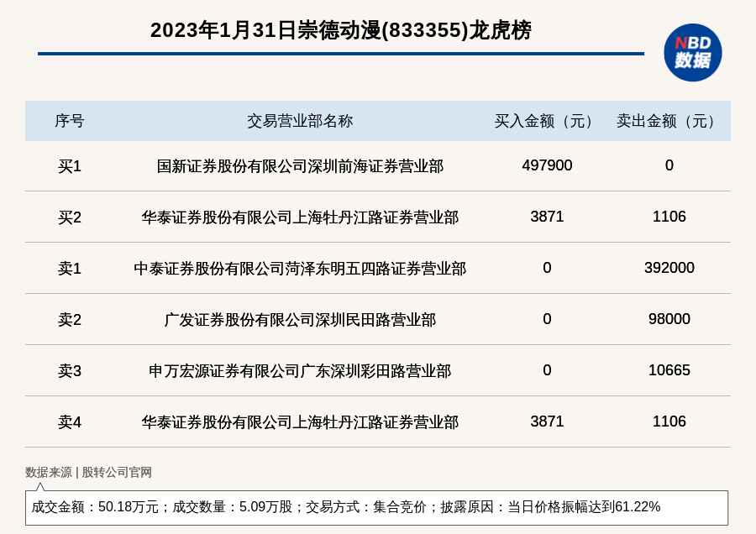Select 披露原因：当日价格振幅达到61.22% in the footer
This screenshot has height=534, width=756.
(x=550, y=507)
